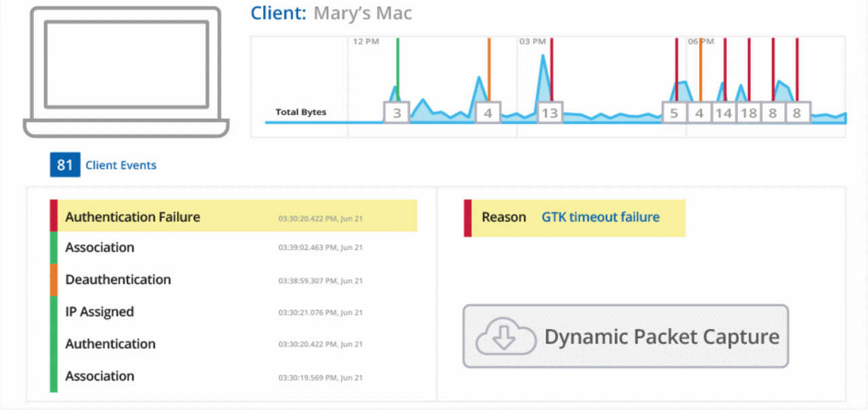Open the GTK timeout failure link
Screen dimensions: 868x410
coord(600,217)
